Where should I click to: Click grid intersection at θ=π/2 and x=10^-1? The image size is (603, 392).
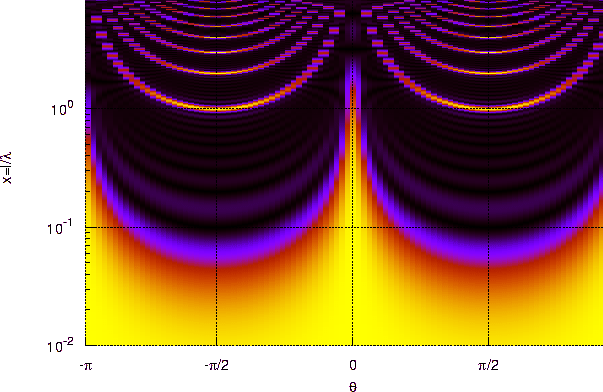coord(488,227)
